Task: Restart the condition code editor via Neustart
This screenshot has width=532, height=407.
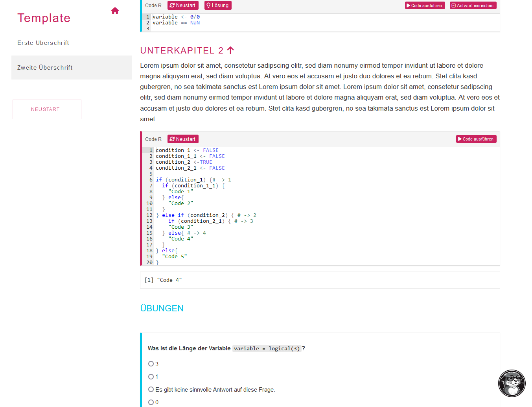Action: coord(183,139)
